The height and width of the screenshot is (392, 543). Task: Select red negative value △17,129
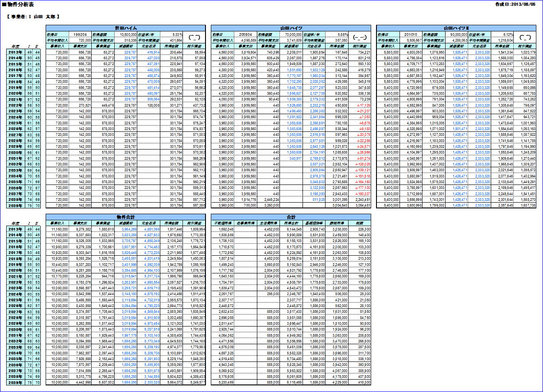360,106
